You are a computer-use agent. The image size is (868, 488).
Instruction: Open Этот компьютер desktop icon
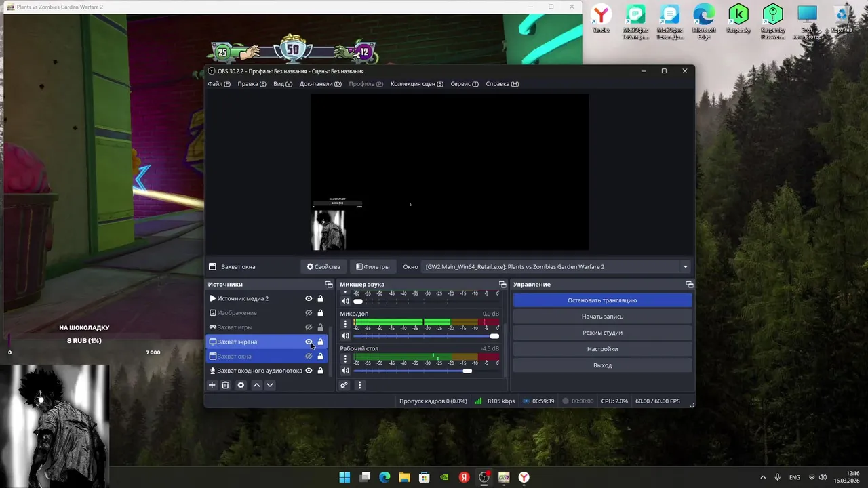click(x=807, y=22)
